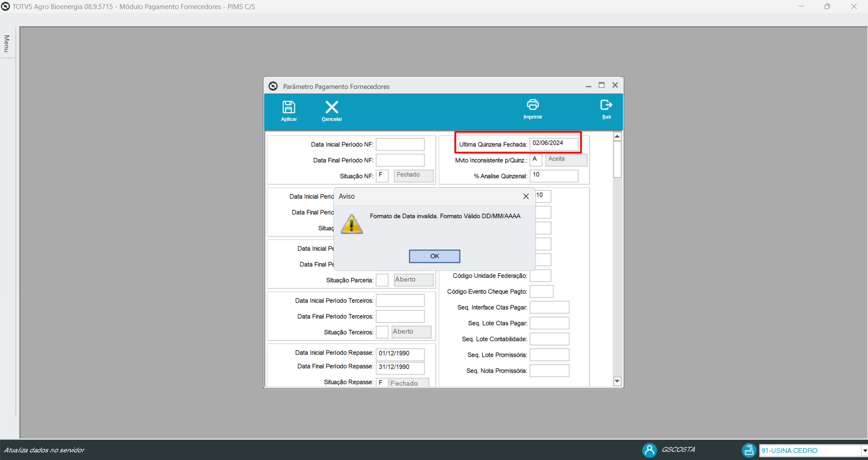Click the Situação Repasse code field
This screenshot has width=868, height=460.
click(x=382, y=383)
